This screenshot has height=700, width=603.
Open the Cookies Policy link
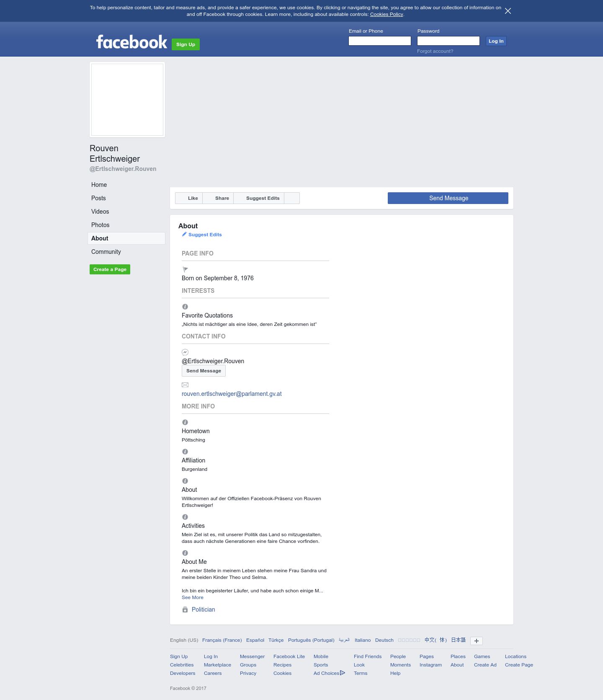(x=387, y=14)
